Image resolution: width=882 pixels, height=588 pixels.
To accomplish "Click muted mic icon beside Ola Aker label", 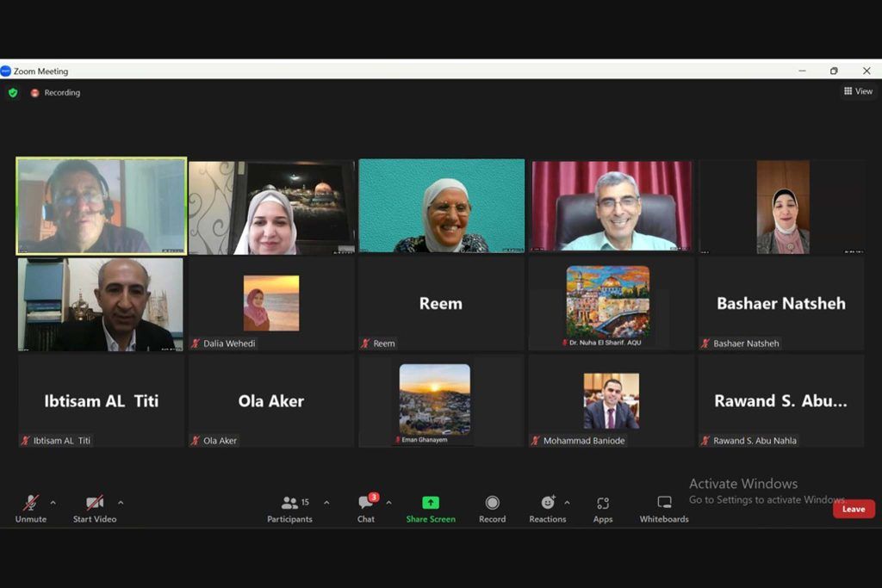I will [x=196, y=441].
